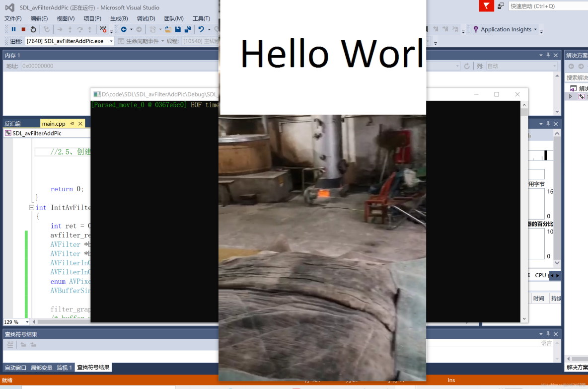588x389 pixels.
Task: Click Memory 1 scrollbar up arrow
Action: (557, 76)
